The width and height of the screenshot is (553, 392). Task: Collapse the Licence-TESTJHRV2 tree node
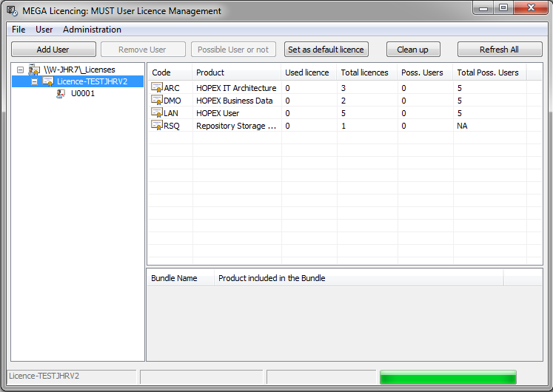click(34, 81)
